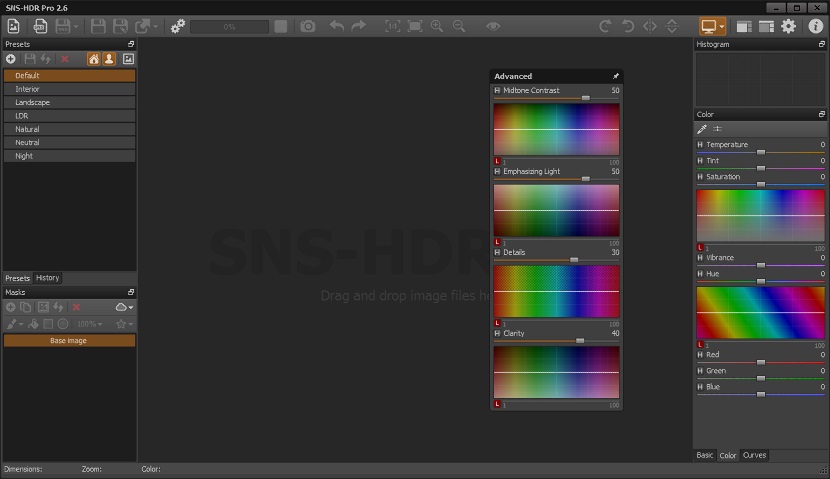Add a new mask with plus icon

pyautogui.click(x=11, y=307)
